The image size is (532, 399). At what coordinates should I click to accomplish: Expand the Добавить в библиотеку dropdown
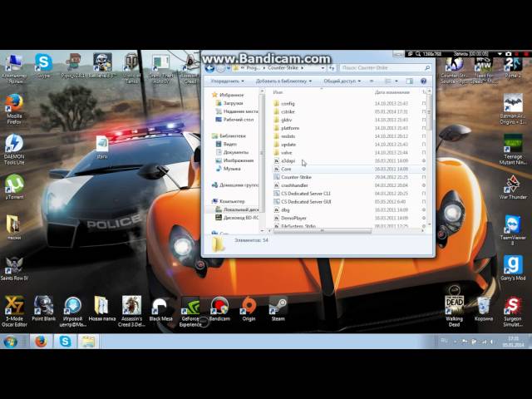coord(283,81)
